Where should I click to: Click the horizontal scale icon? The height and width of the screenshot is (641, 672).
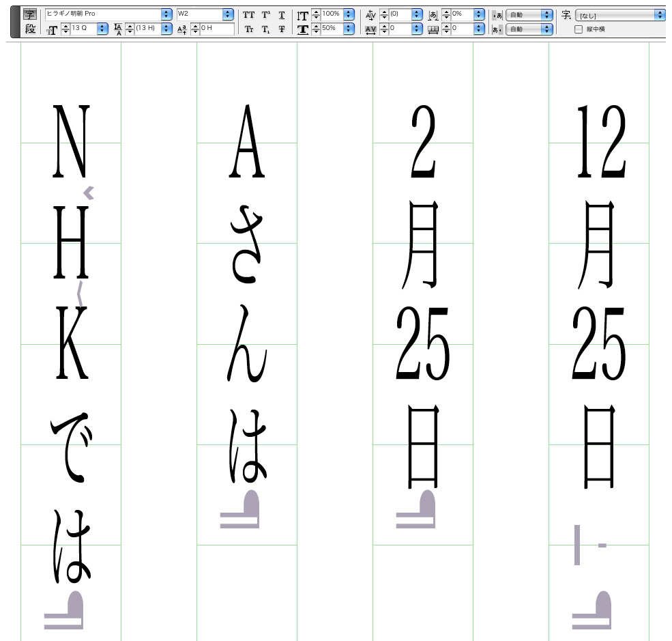pos(303,29)
